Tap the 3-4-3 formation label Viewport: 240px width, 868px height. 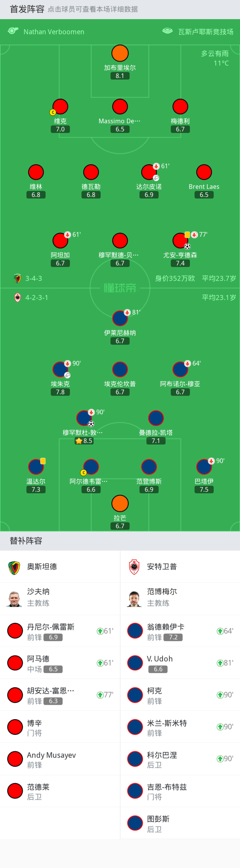34,278
